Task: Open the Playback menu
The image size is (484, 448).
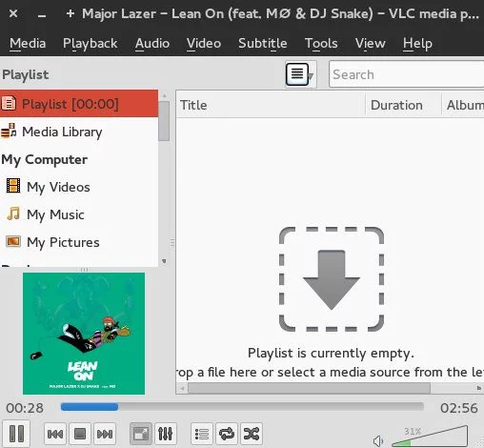Action: click(x=91, y=43)
